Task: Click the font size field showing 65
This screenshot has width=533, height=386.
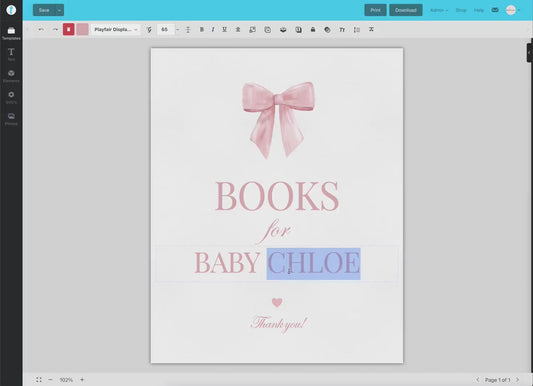Action: 166,30
